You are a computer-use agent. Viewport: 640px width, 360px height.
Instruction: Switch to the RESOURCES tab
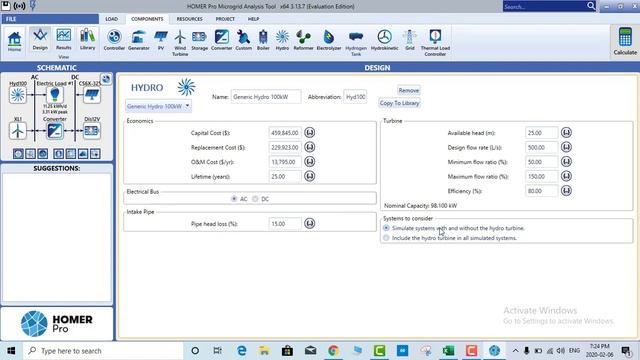click(189, 19)
